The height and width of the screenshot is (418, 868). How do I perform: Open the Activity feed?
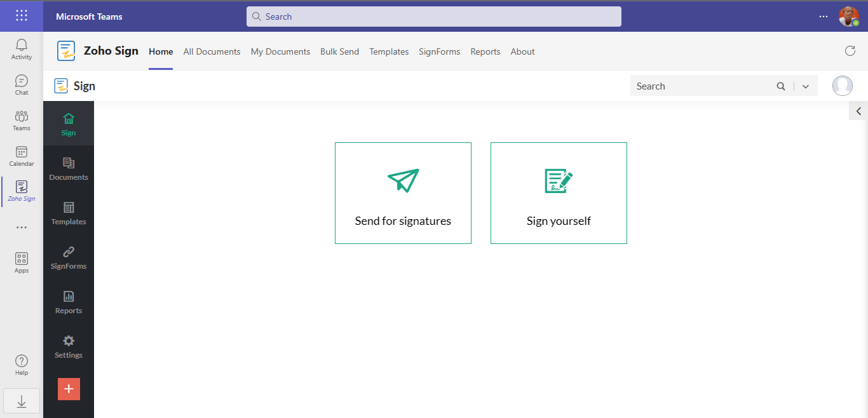(22, 50)
